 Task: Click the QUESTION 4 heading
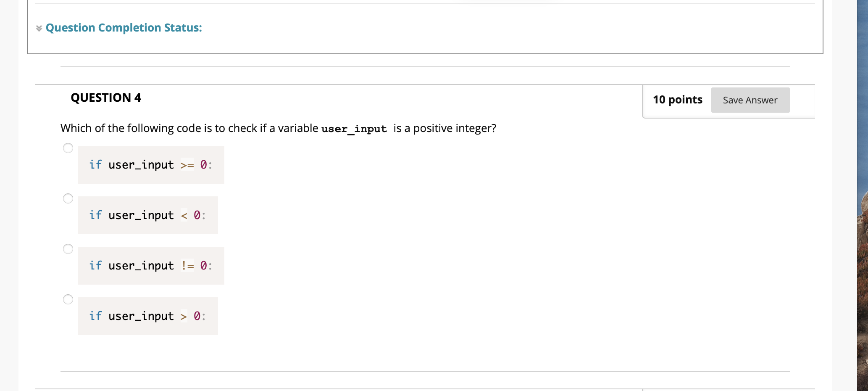(x=105, y=98)
